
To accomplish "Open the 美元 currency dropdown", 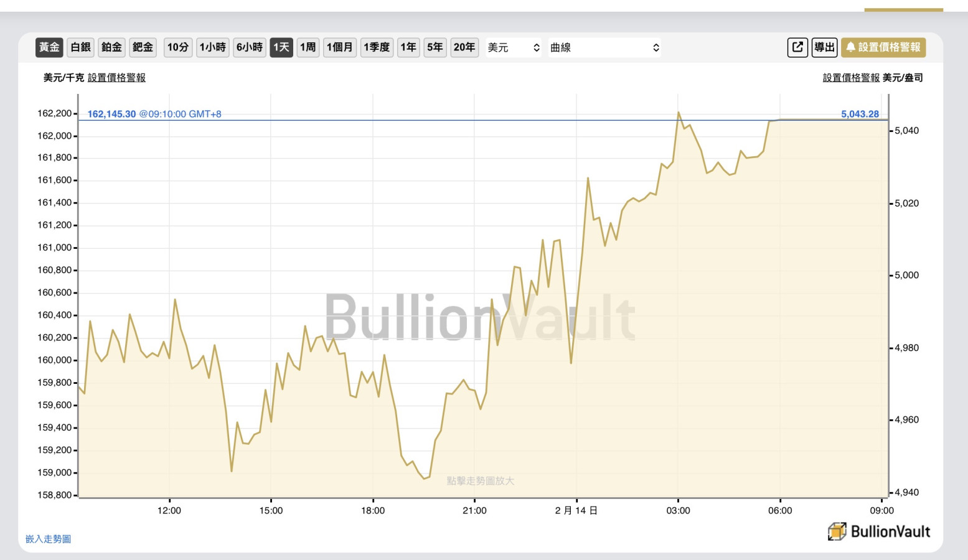I will coord(514,47).
